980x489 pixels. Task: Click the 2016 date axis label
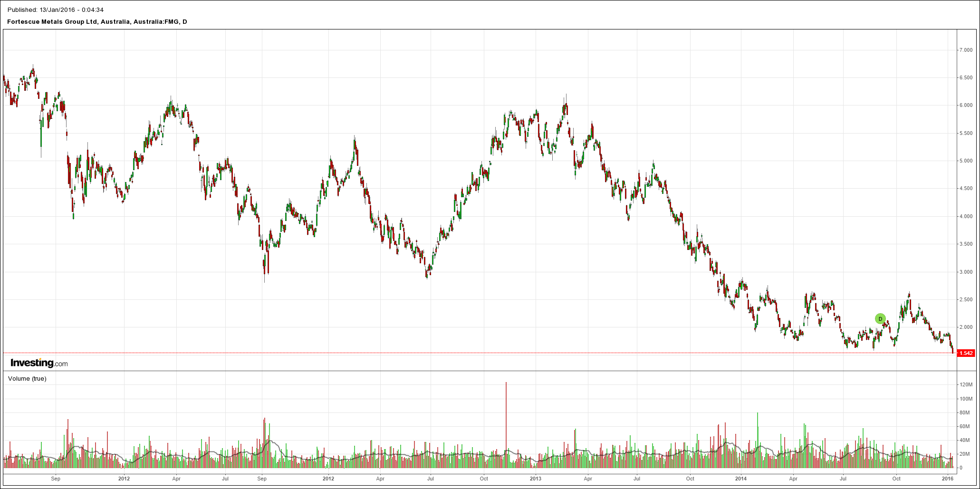click(948, 478)
